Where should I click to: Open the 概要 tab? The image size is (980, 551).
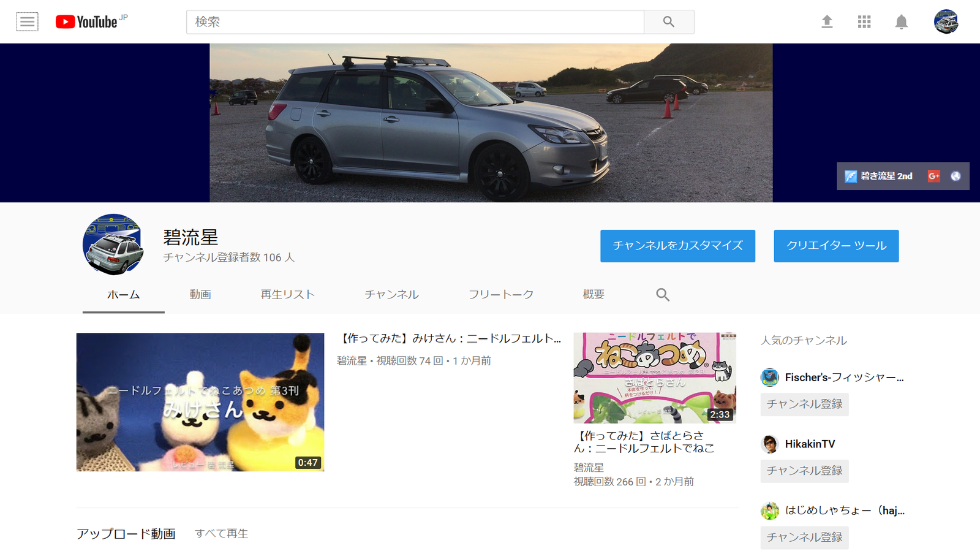pos(594,295)
